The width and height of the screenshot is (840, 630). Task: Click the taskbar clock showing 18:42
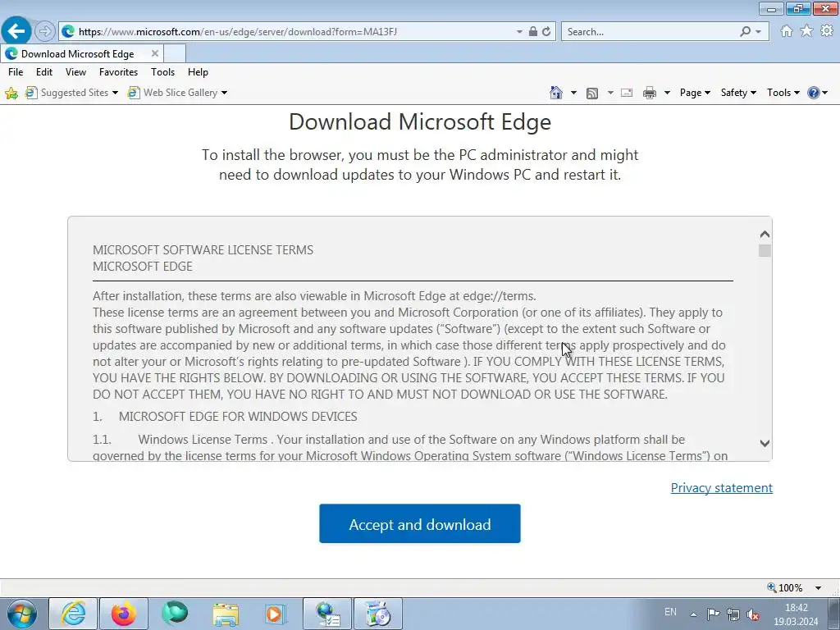[796, 614]
